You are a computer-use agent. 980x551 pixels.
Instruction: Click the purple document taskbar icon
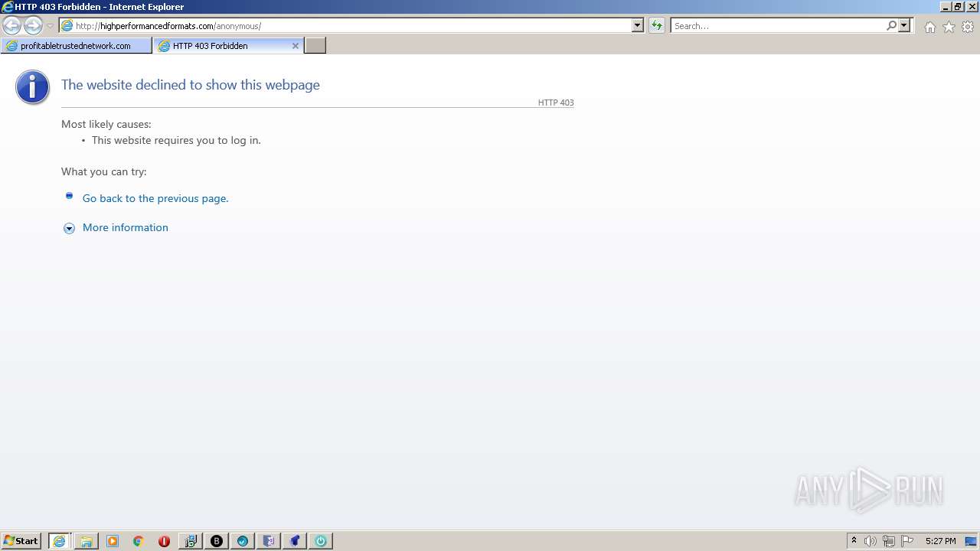[x=269, y=541]
